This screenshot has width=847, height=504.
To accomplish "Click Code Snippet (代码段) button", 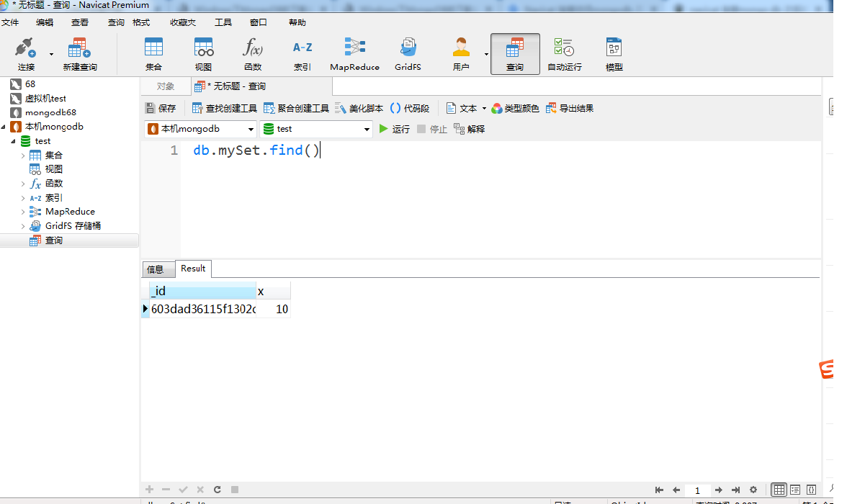I will click(x=409, y=108).
